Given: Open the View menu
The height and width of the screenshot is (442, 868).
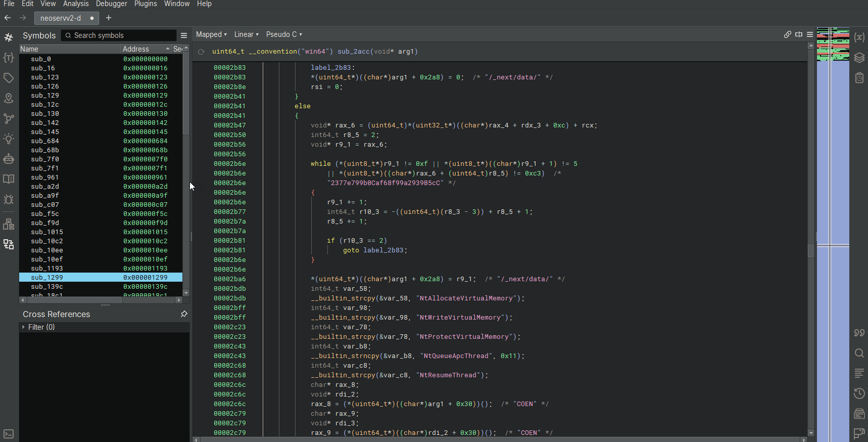Looking at the screenshot, I should click(48, 4).
